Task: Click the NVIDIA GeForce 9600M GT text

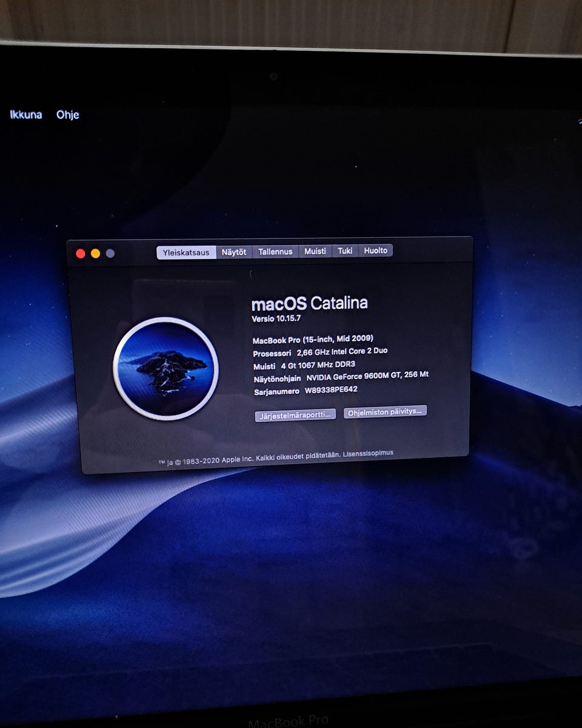Action: 355,376
